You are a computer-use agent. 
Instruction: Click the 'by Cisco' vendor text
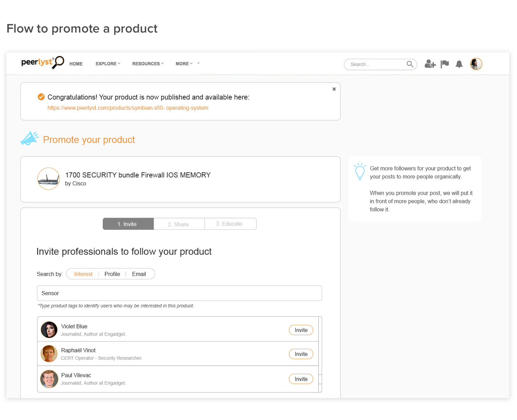76,184
